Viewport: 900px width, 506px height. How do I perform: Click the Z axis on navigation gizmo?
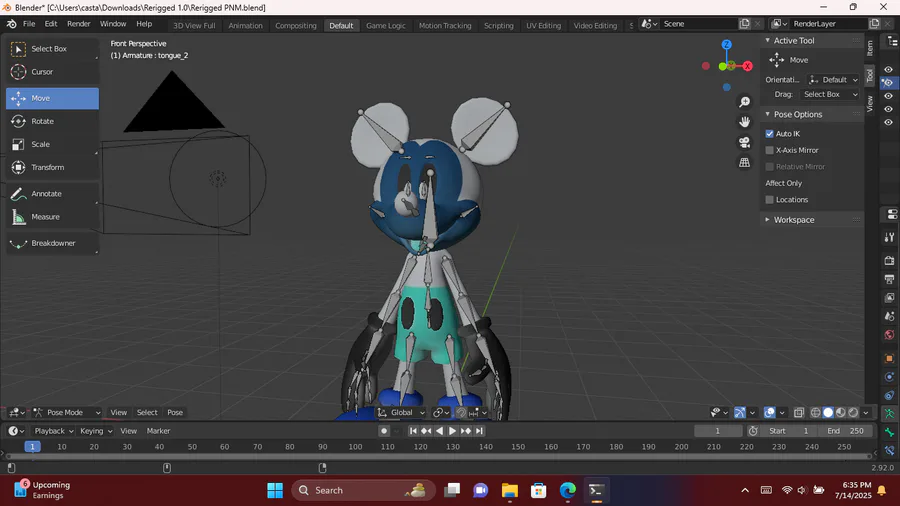click(x=727, y=44)
